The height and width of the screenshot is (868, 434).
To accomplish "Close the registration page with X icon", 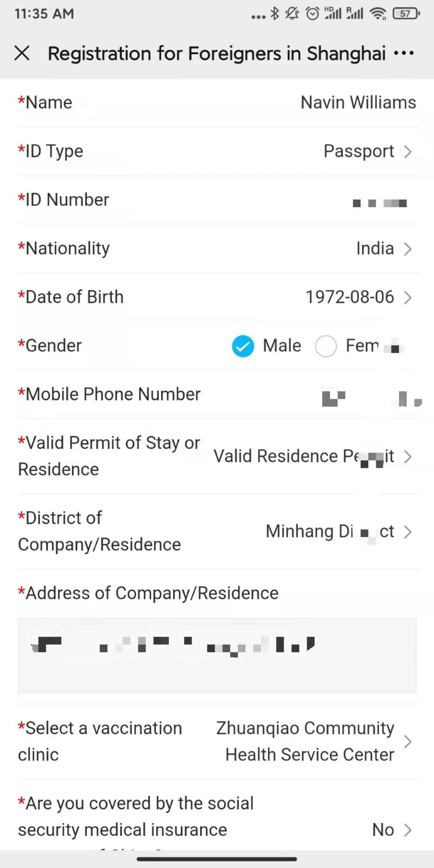I will coord(22,53).
